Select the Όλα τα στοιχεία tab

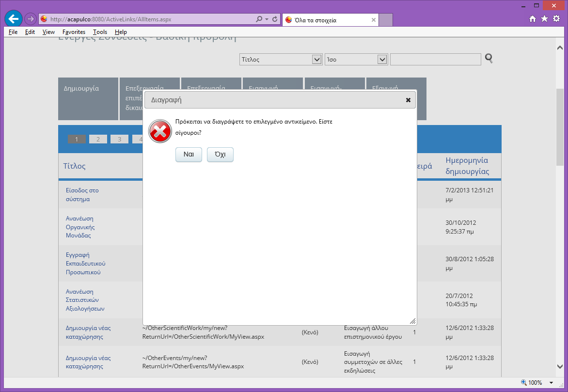330,20
